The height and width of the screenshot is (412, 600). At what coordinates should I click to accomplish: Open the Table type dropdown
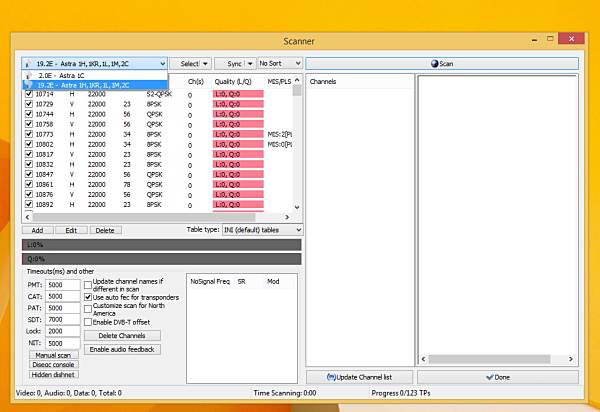tap(262, 230)
